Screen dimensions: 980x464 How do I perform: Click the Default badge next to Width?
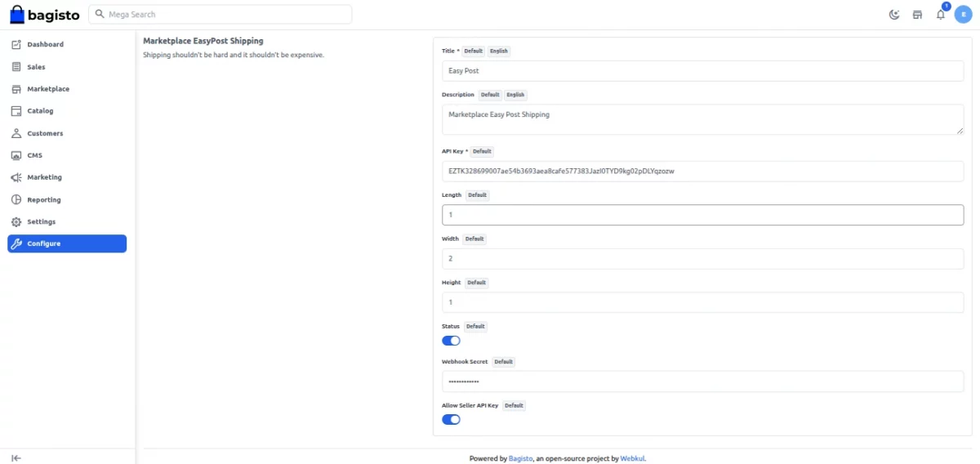click(474, 239)
